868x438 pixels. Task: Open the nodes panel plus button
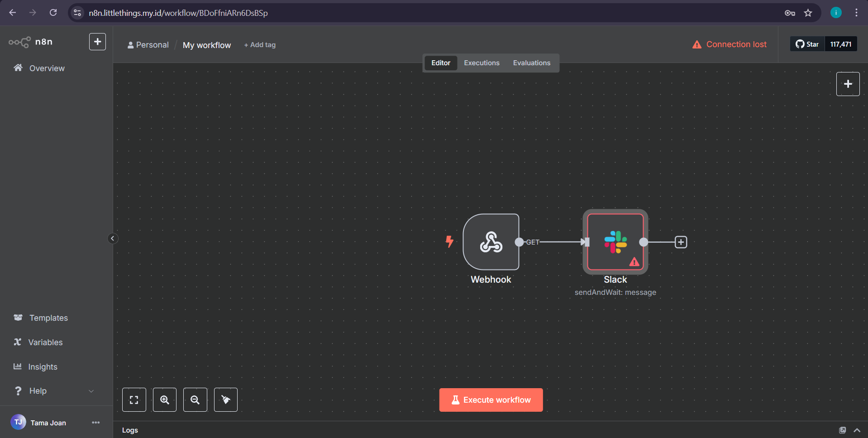click(848, 84)
